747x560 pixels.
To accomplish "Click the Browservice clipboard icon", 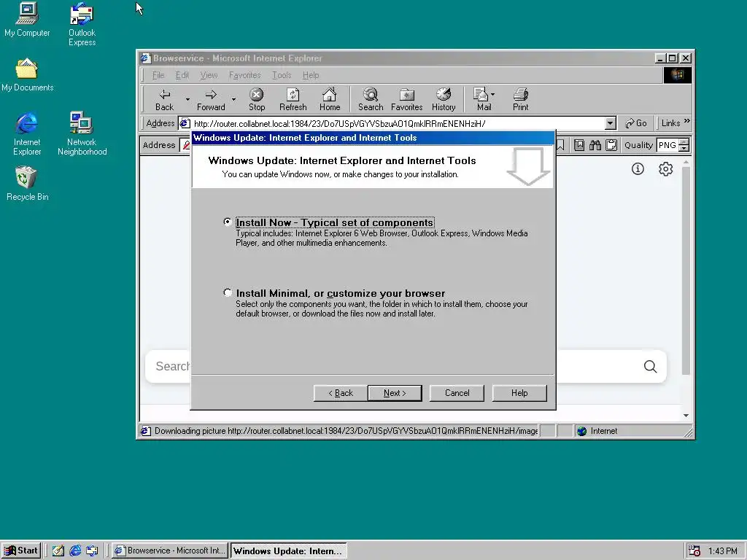I will click(611, 145).
